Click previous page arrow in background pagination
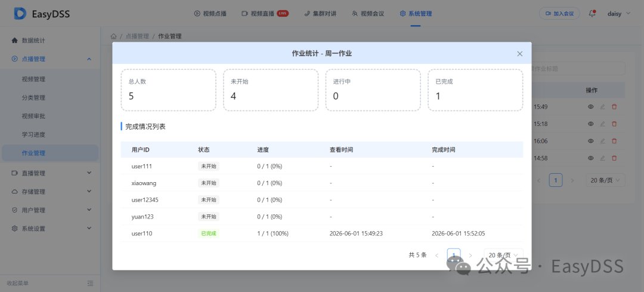The image size is (644, 292). click(539, 180)
